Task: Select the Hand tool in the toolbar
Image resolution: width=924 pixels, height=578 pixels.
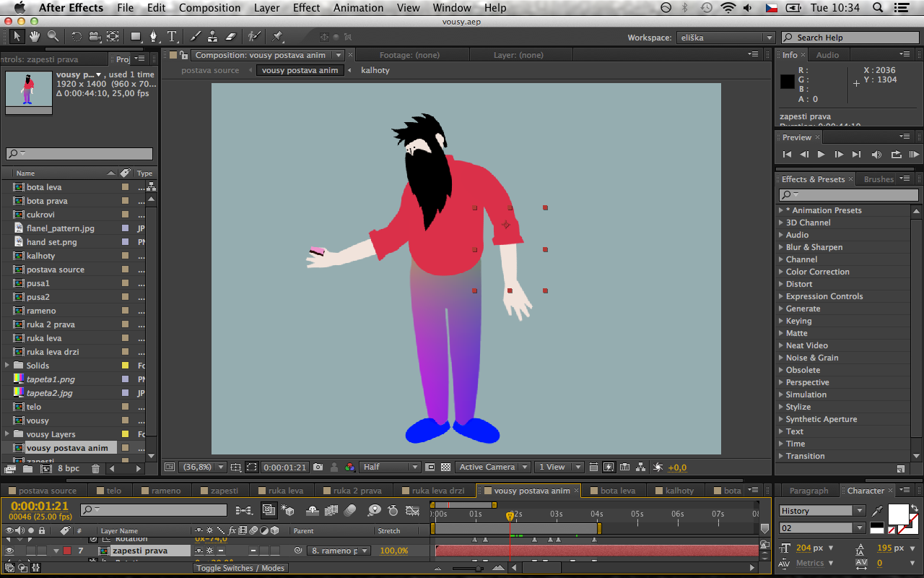Action: coord(35,36)
